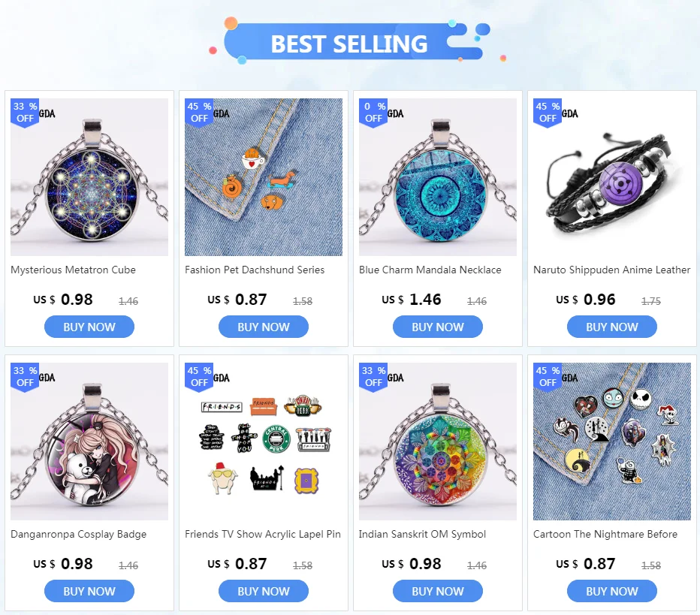The height and width of the screenshot is (615, 700).
Task: Open the Nightmare Before Christmas pins image
Action: (x=612, y=442)
